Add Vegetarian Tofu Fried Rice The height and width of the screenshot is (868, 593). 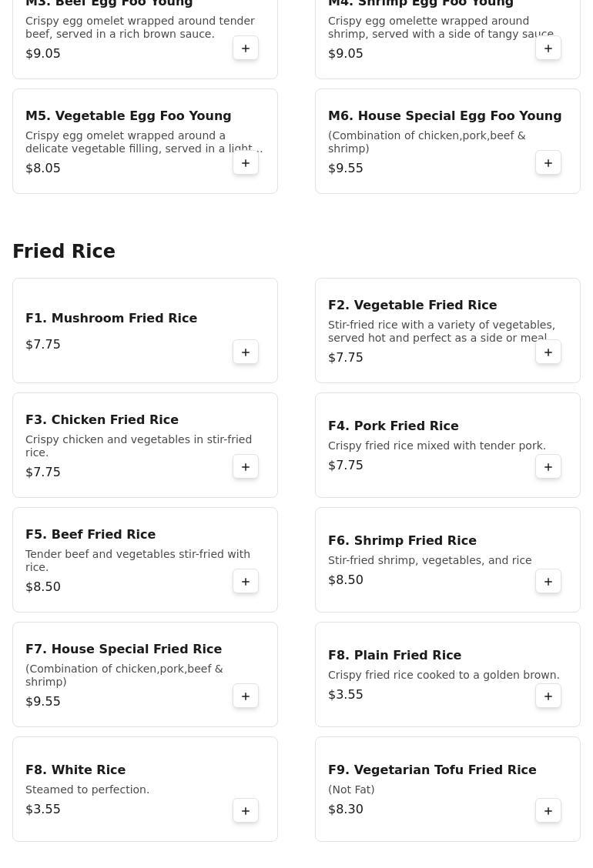(x=548, y=811)
